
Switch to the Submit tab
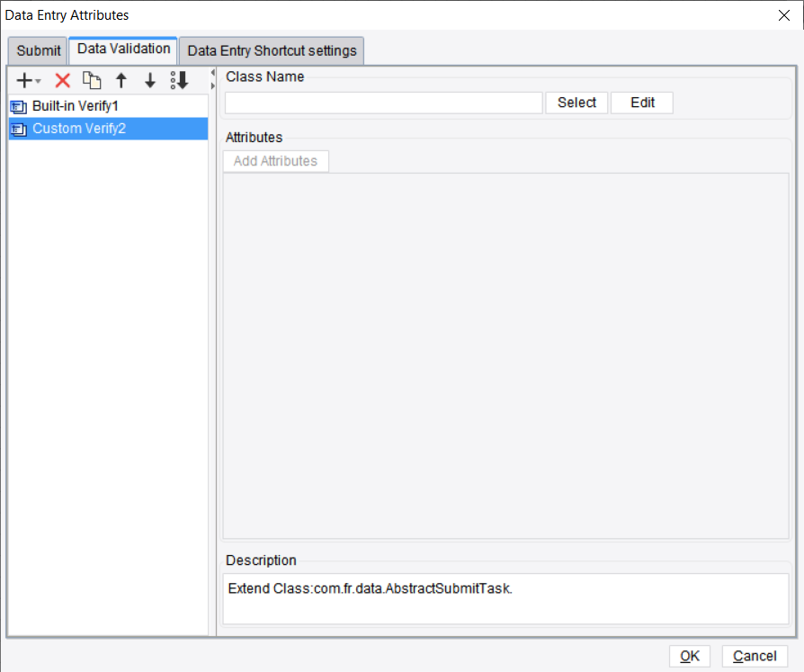point(38,50)
